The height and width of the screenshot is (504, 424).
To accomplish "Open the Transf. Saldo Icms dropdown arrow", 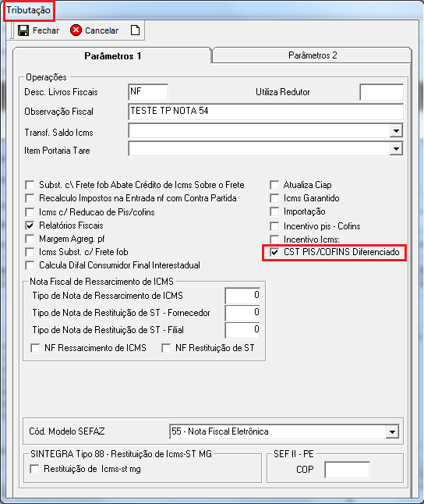I will click(397, 131).
